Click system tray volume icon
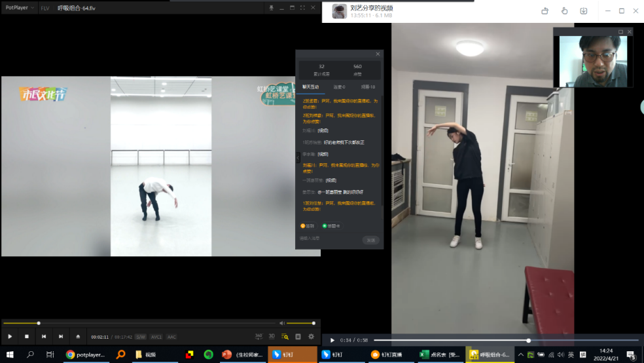 [x=561, y=354]
